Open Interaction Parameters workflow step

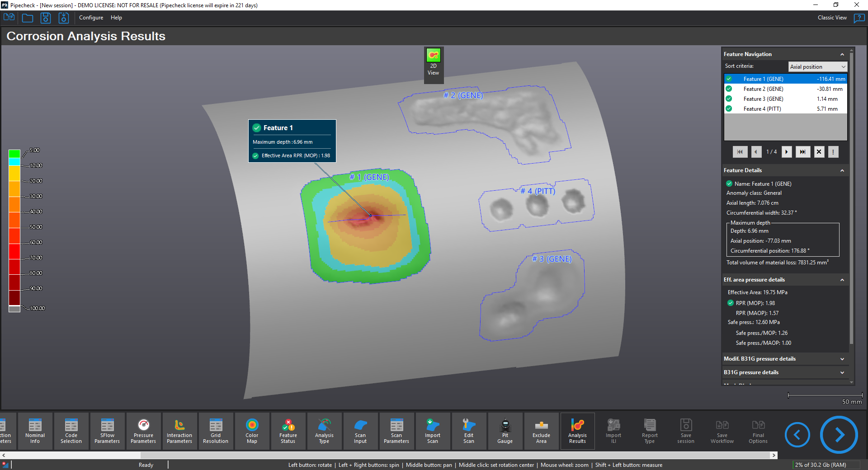pos(179,431)
